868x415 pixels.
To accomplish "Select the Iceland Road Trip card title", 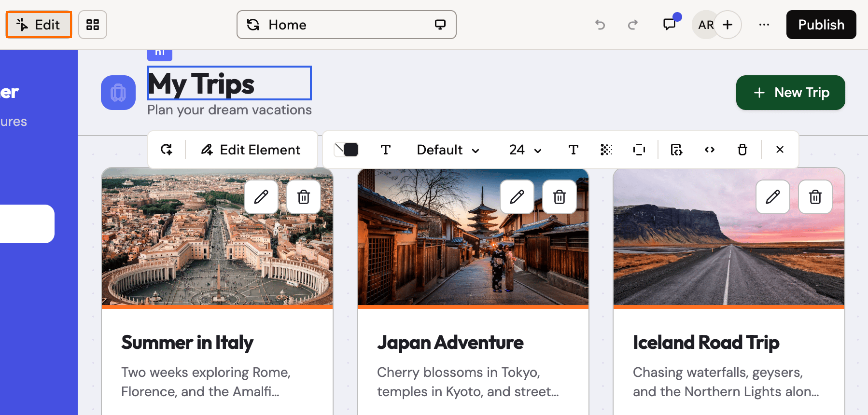I will [706, 343].
